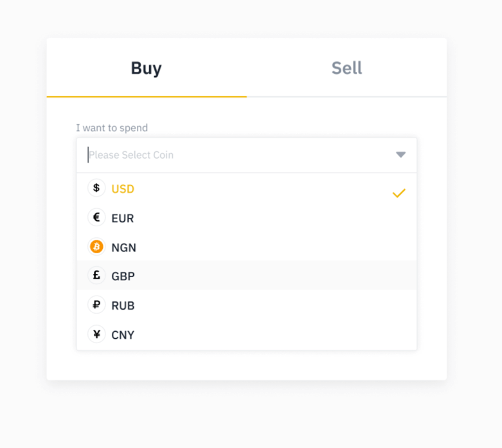Viewport: 502px width, 448px height.
Task: Select the Buy tab
Action: pyautogui.click(x=146, y=68)
